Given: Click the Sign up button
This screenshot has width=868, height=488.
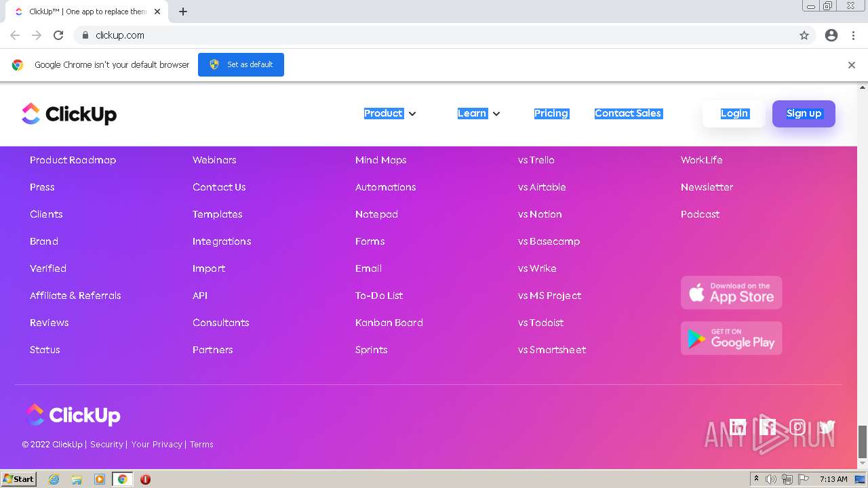Looking at the screenshot, I should (x=804, y=113).
